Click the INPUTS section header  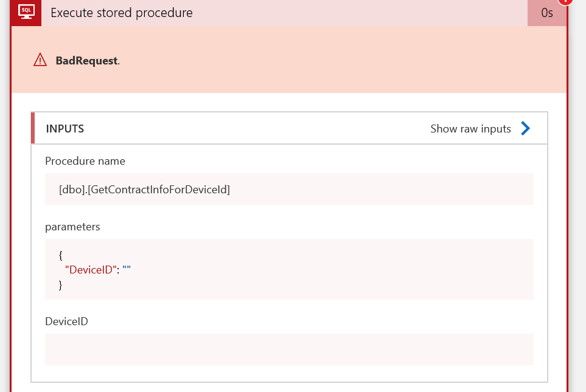coord(65,129)
